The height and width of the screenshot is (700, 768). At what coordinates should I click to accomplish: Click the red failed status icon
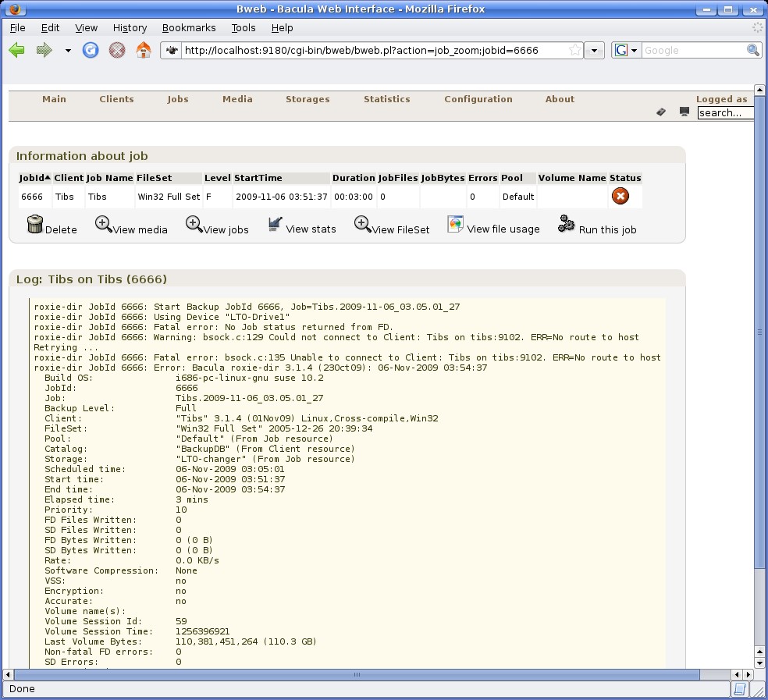tap(620, 196)
